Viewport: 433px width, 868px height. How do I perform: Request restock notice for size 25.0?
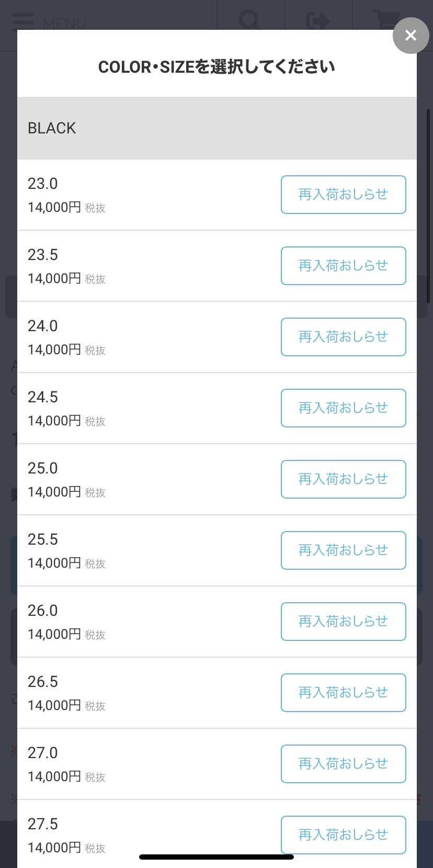[x=343, y=479]
